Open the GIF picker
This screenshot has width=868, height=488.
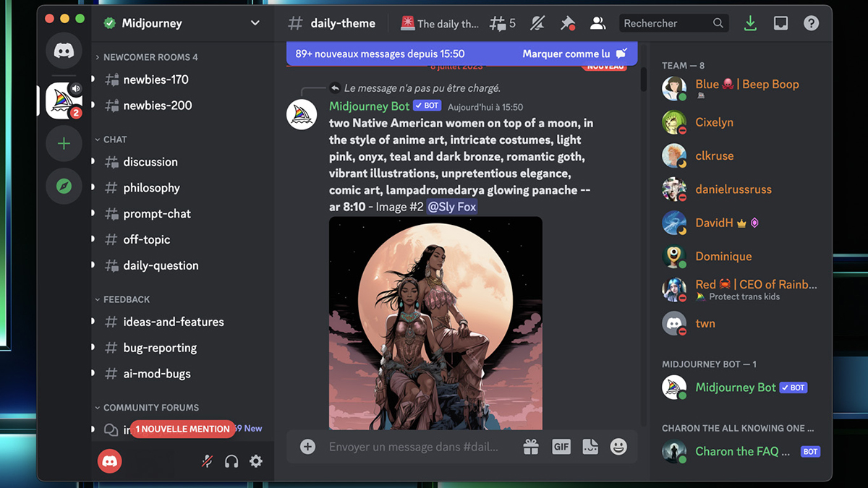tap(561, 447)
